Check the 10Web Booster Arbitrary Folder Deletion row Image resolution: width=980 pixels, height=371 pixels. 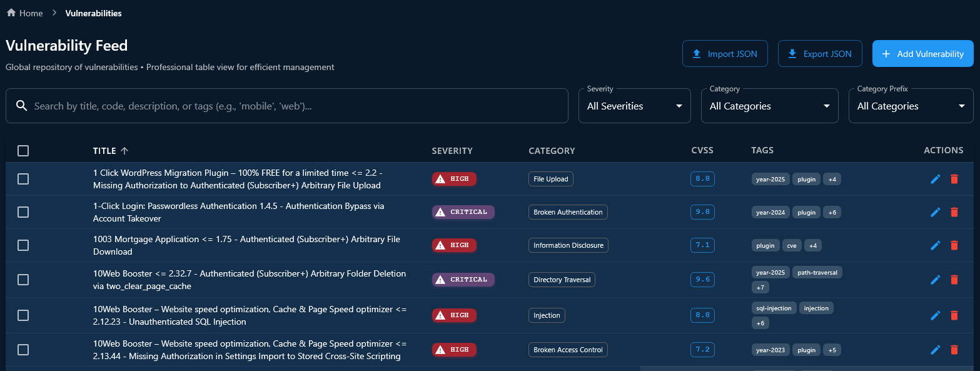tap(23, 280)
